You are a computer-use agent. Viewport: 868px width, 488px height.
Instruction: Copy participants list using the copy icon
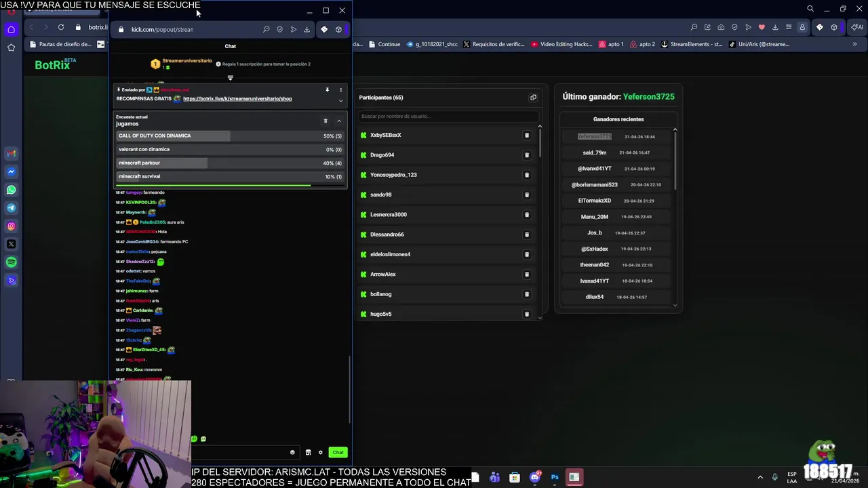[533, 98]
